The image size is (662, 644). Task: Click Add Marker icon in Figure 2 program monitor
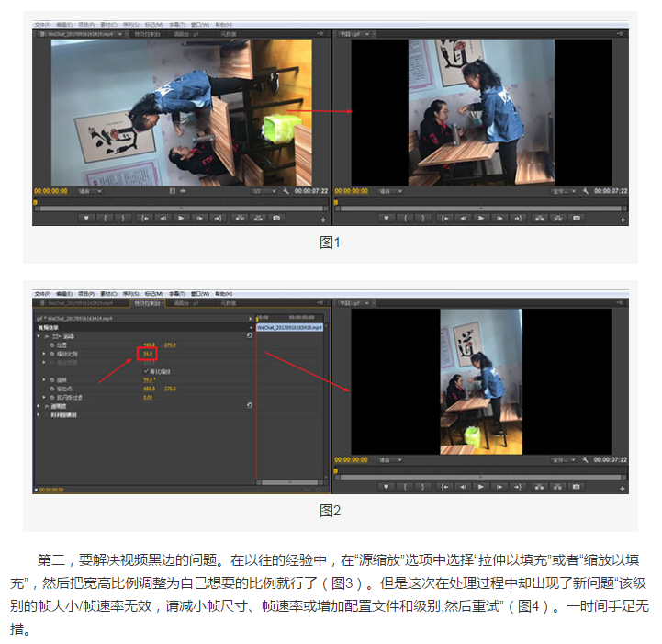pyautogui.click(x=385, y=486)
